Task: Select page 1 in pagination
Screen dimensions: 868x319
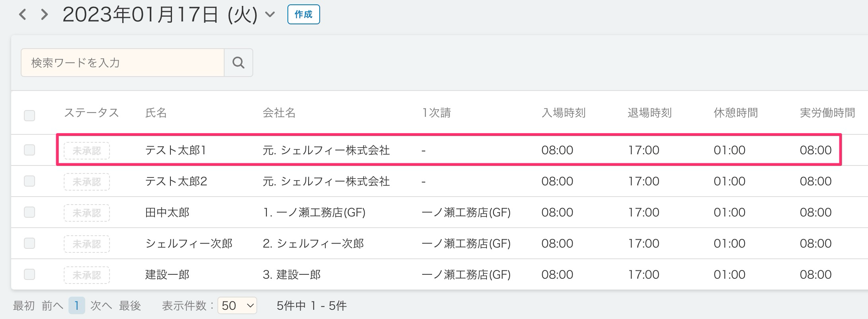Action: coord(76,306)
